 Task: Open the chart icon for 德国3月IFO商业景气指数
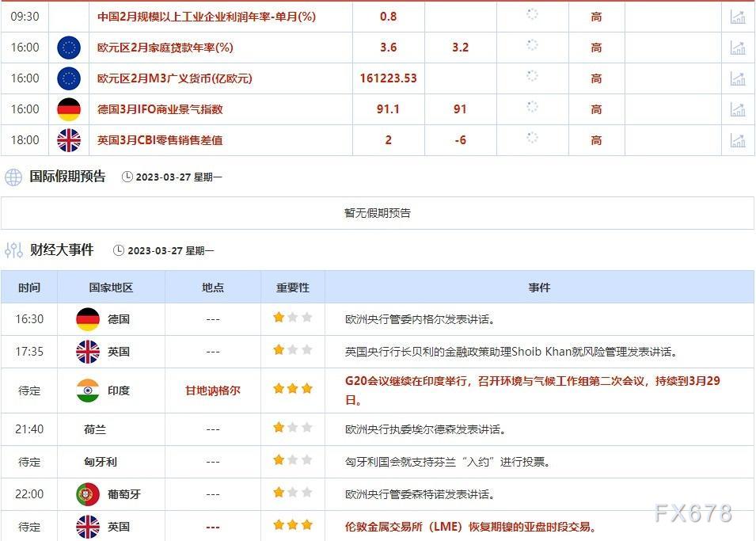pos(738,109)
